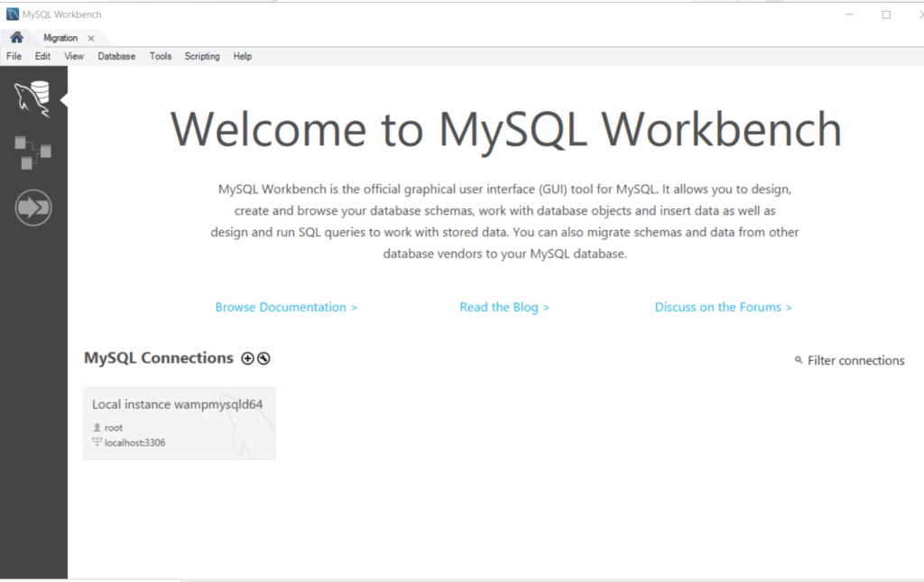
Task: Visit Discuss on the Forums
Action: pos(723,307)
